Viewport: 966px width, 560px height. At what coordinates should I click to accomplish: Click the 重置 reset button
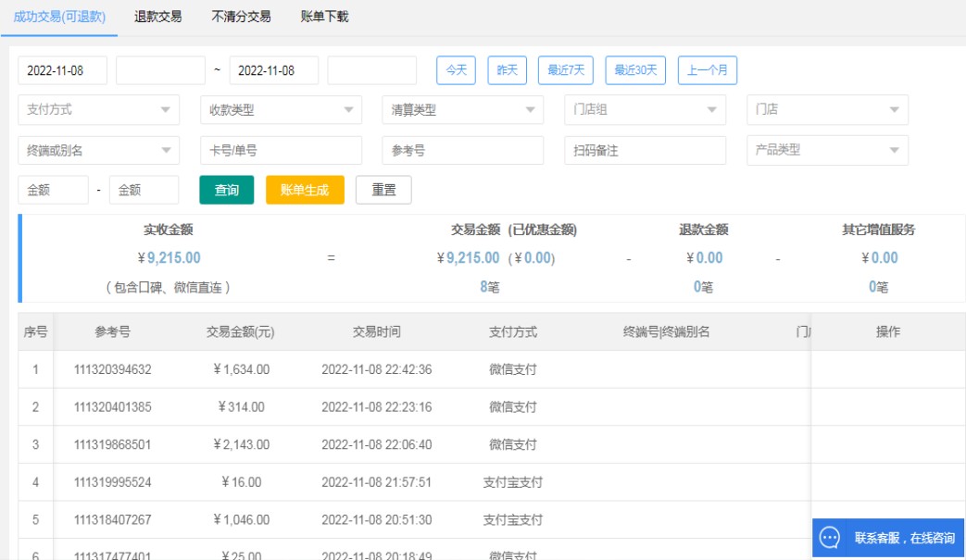click(x=383, y=190)
